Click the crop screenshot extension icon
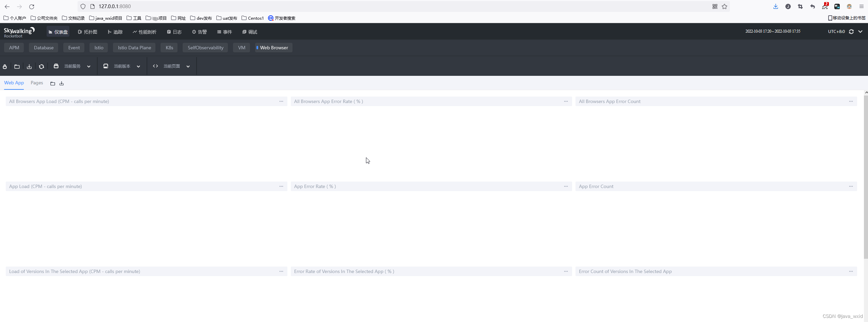Viewport: 868px width, 322px height. [800, 6]
